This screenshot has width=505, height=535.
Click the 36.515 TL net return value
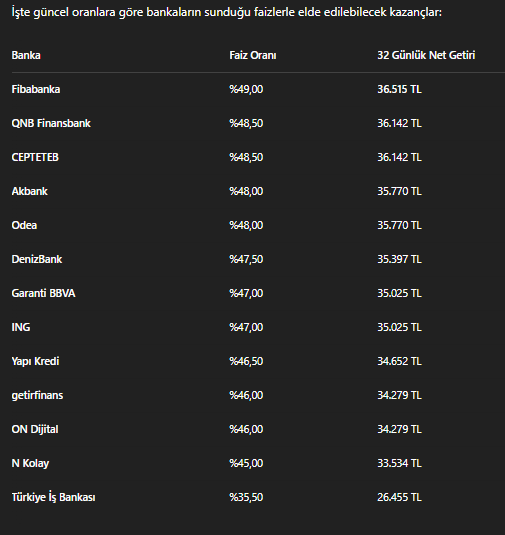[x=399, y=89]
